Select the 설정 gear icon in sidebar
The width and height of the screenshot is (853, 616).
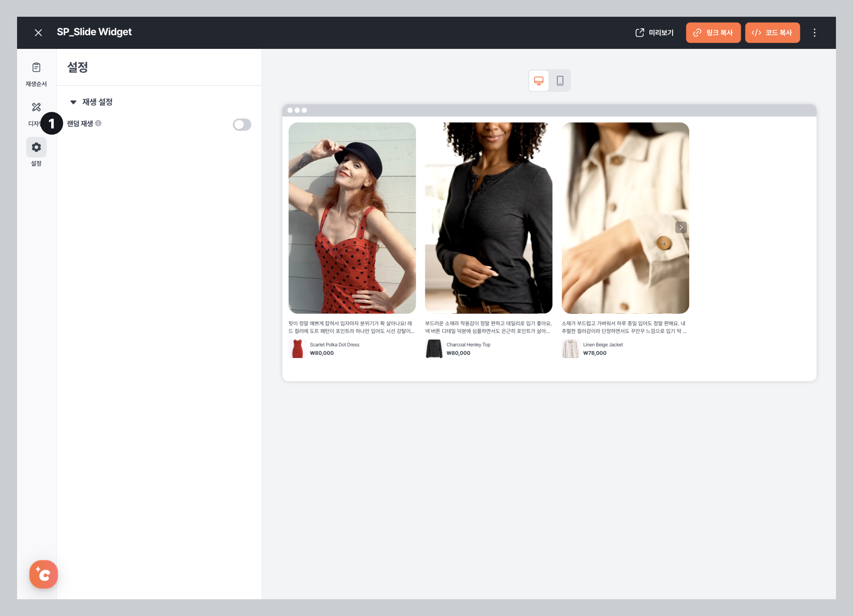coord(36,147)
